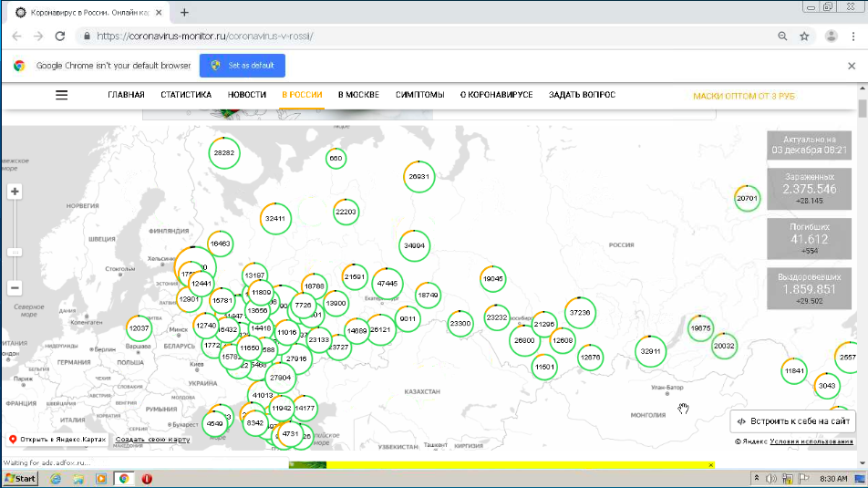Screen dimensions: 868x488
Task: Close the yellow ad banner at bottom
Action: [x=711, y=465]
